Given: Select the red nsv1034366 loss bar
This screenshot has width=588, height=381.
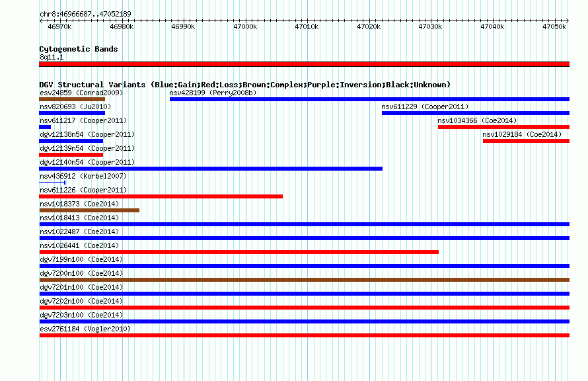Looking at the screenshot, I should pos(503,127).
